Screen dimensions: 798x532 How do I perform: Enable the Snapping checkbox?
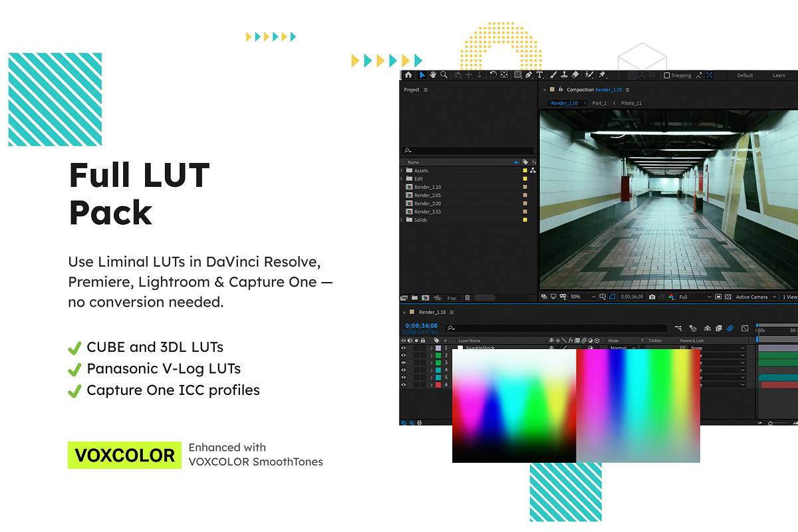coord(667,75)
